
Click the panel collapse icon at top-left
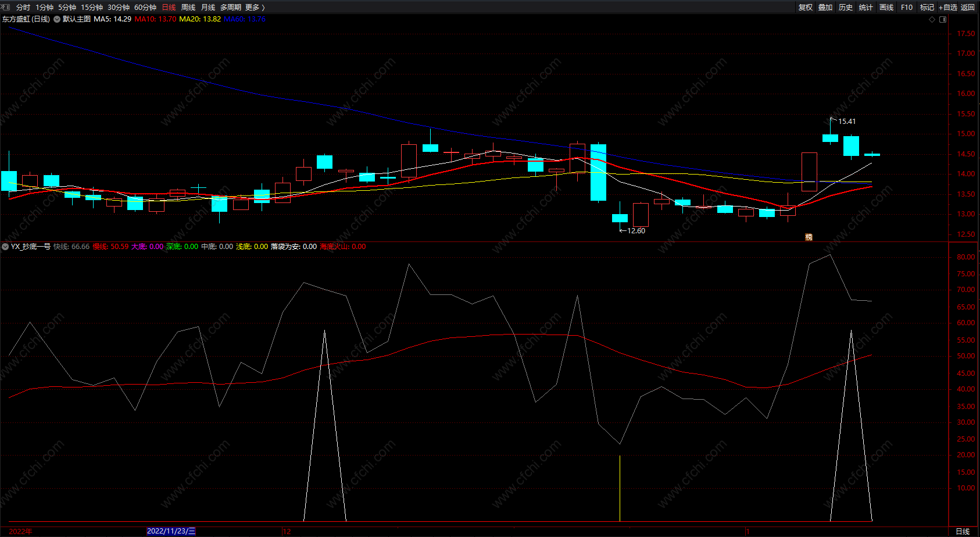(x=5, y=7)
